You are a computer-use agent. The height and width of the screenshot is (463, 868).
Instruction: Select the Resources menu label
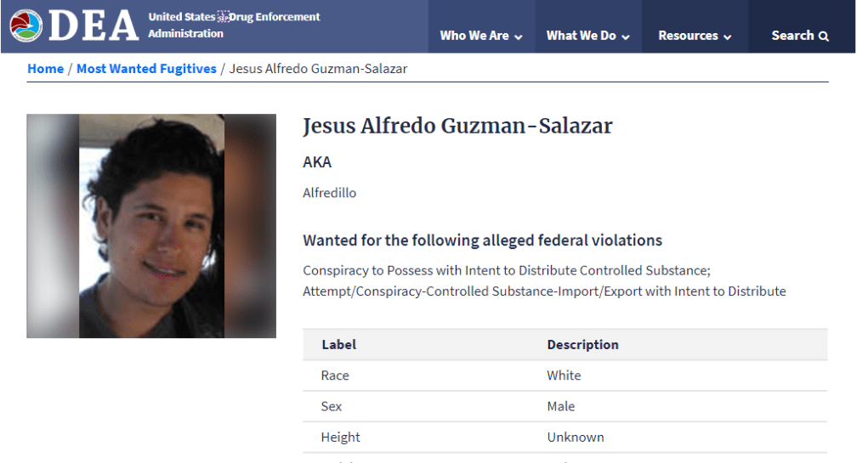[x=688, y=36]
